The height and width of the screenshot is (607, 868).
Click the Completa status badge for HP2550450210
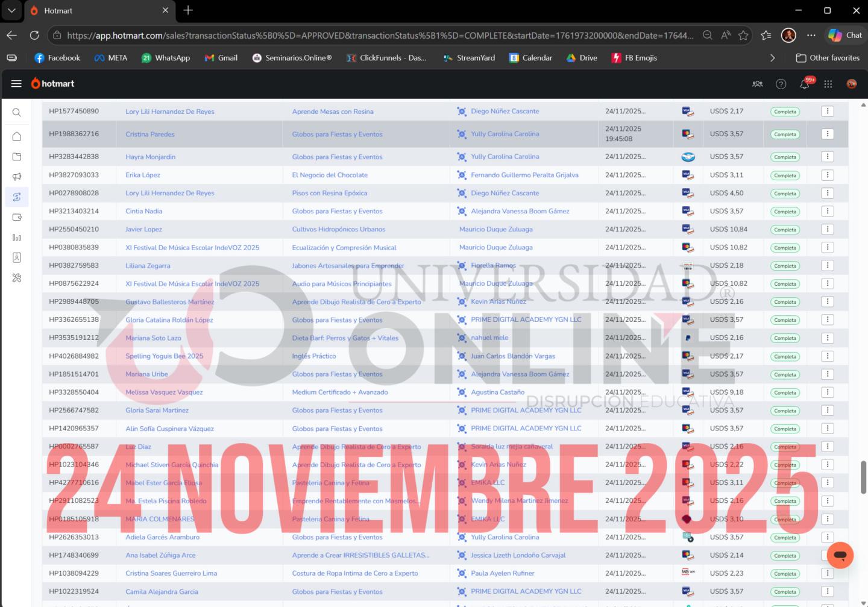(x=785, y=230)
